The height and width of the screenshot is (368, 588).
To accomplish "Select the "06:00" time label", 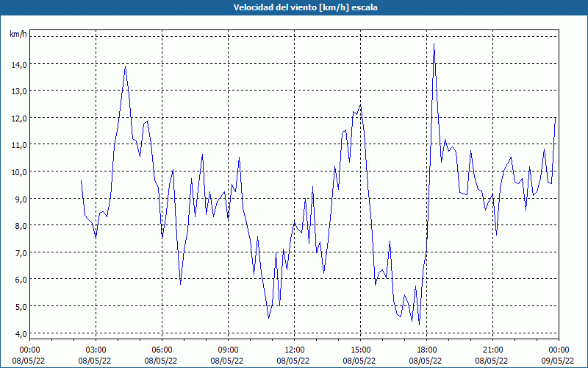I will [162, 350].
